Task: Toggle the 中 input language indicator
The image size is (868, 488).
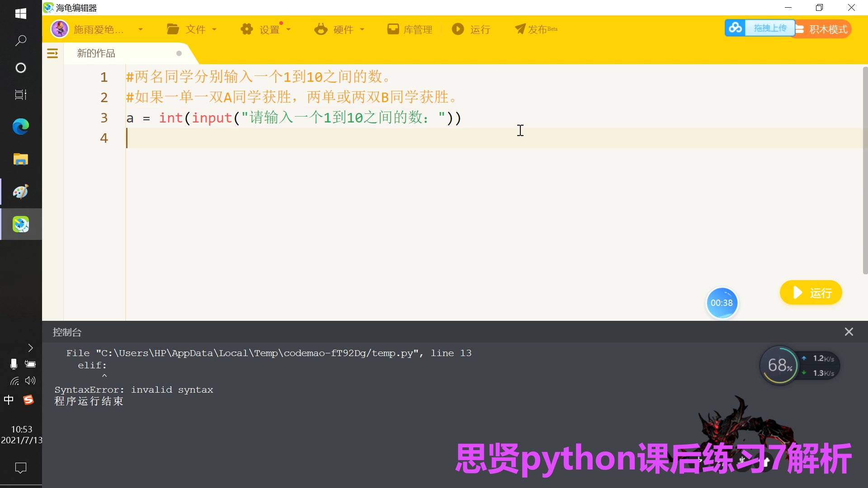Action: (x=9, y=400)
